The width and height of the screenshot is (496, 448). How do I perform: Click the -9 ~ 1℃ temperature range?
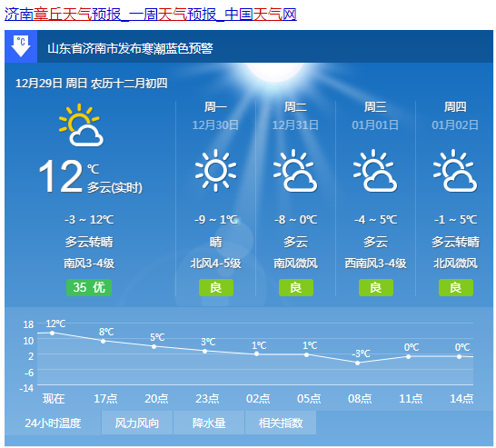point(216,220)
